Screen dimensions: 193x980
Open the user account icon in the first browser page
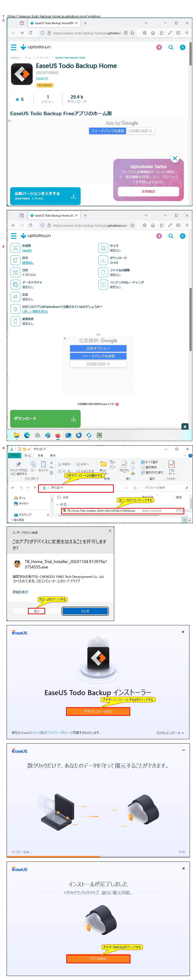tap(183, 47)
